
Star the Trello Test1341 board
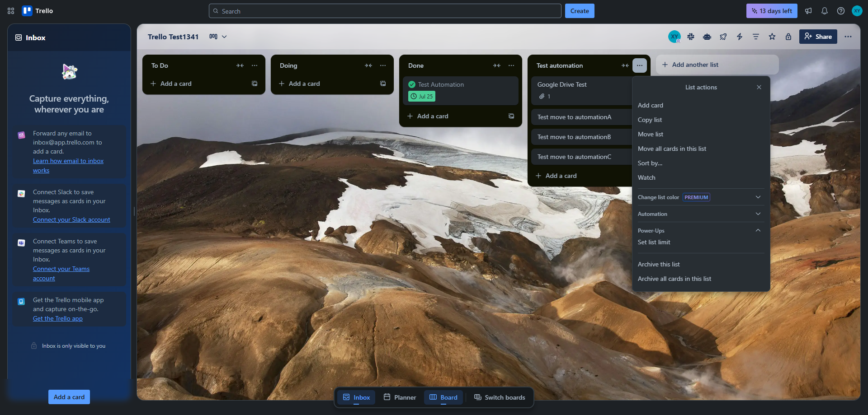(x=772, y=37)
